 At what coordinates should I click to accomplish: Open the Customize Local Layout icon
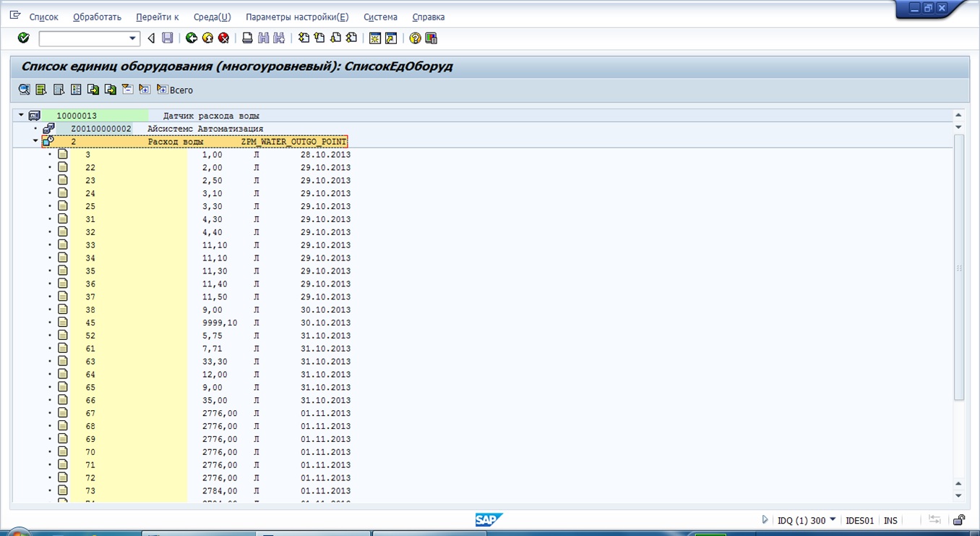(x=431, y=38)
